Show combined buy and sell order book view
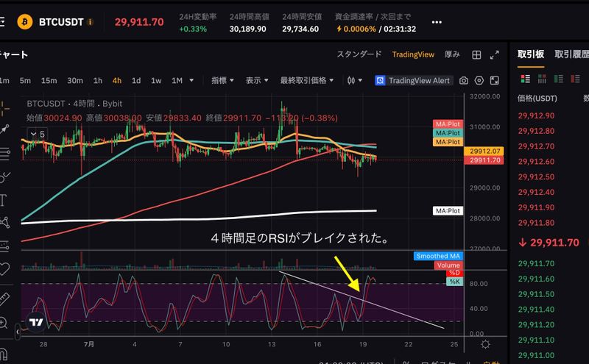This screenshot has height=364, width=589. (x=525, y=79)
